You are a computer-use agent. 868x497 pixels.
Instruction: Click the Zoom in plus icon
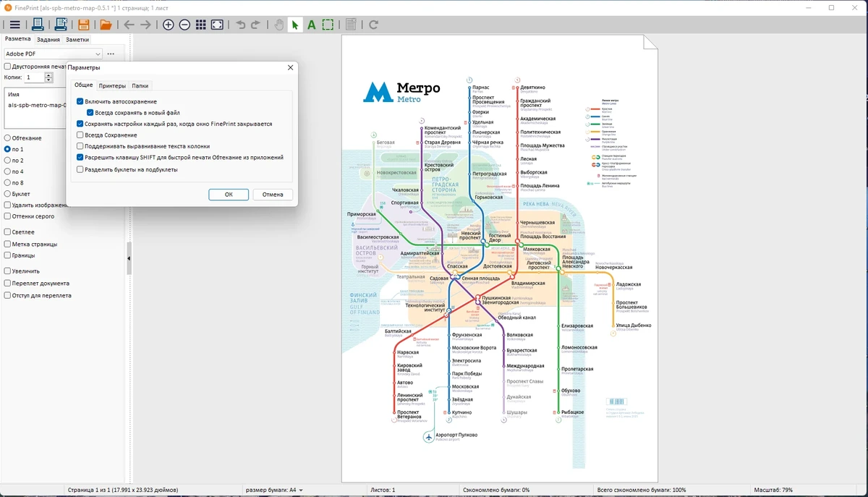[169, 25]
